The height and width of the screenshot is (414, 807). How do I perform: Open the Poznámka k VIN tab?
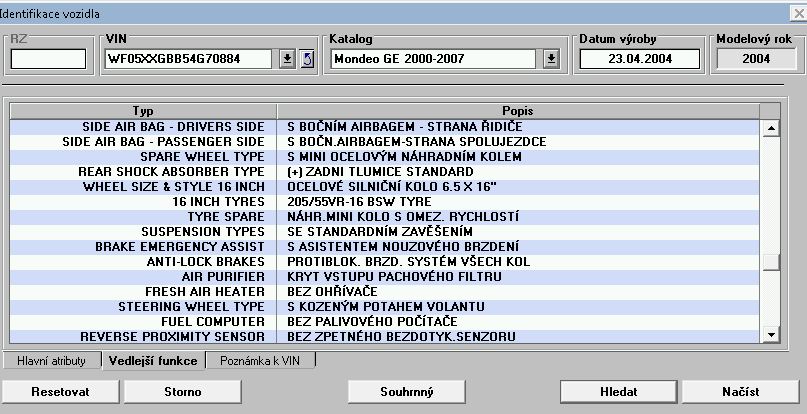[260, 360]
